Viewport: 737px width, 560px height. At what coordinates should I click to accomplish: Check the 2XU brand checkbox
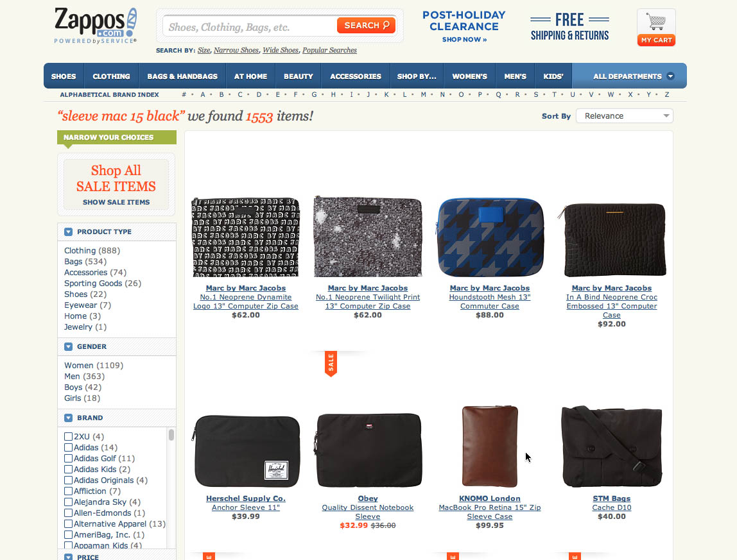click(x=68, y=436)
